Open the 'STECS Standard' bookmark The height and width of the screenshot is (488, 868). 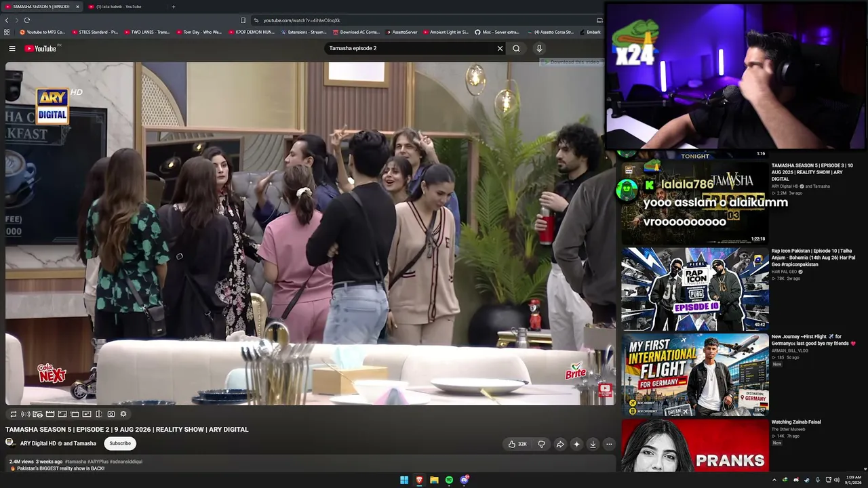pos(95,32)
